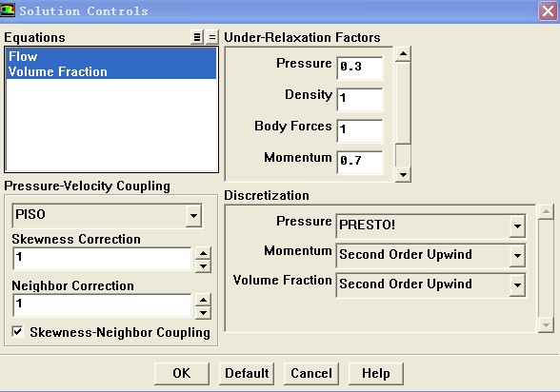Open Pressure discretization PRESTO! dropdown
Viewport: 560px width, 392px height.
[x=517, y=225]
